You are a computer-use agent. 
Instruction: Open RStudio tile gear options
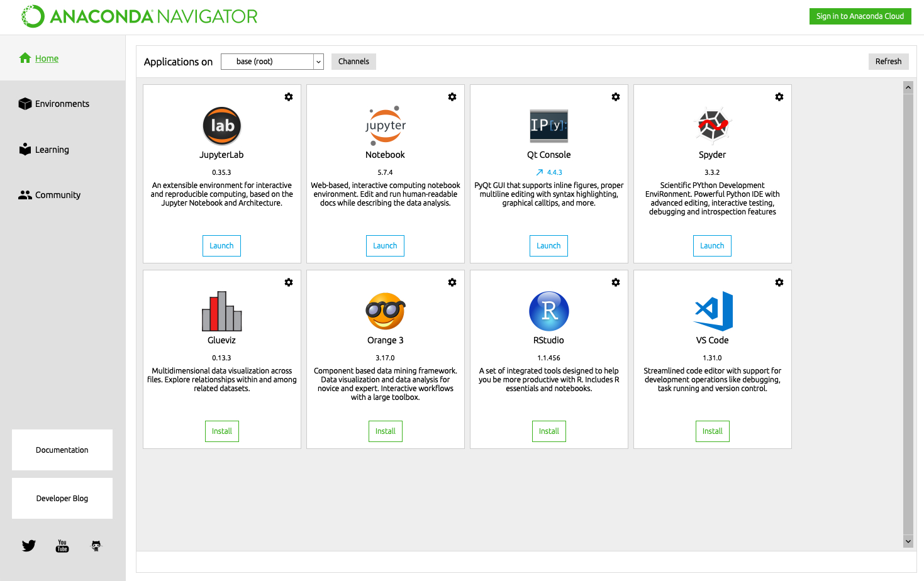click(x=616, y=282)
